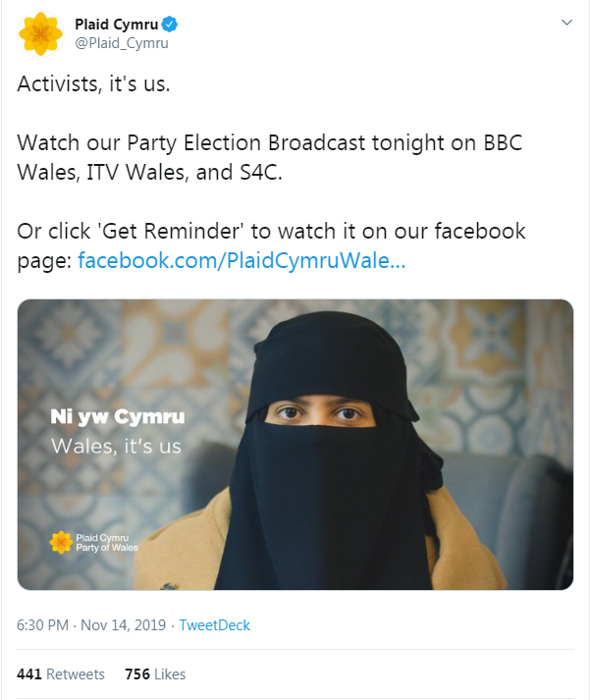Expand the tweet options chevron
The height and width of the screenshot is (700, 590).
tap(566, 23)
